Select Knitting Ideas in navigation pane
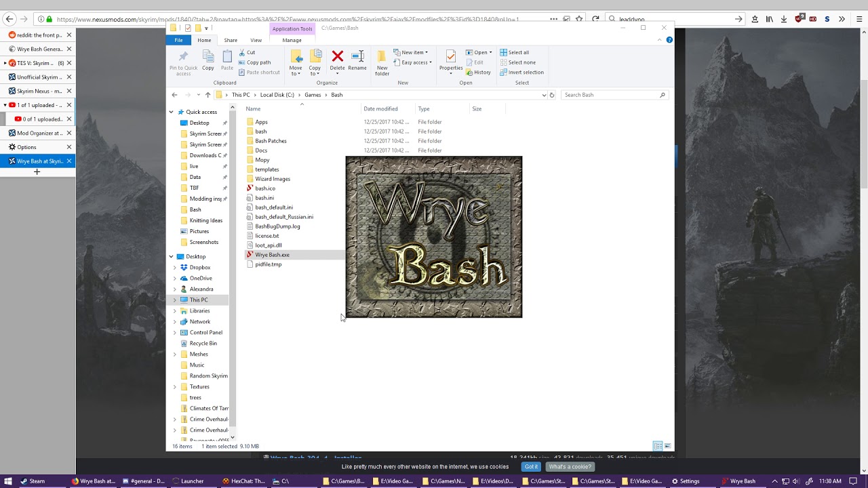The width and height of the screenshot is (868, 488). tap(206, 220)
